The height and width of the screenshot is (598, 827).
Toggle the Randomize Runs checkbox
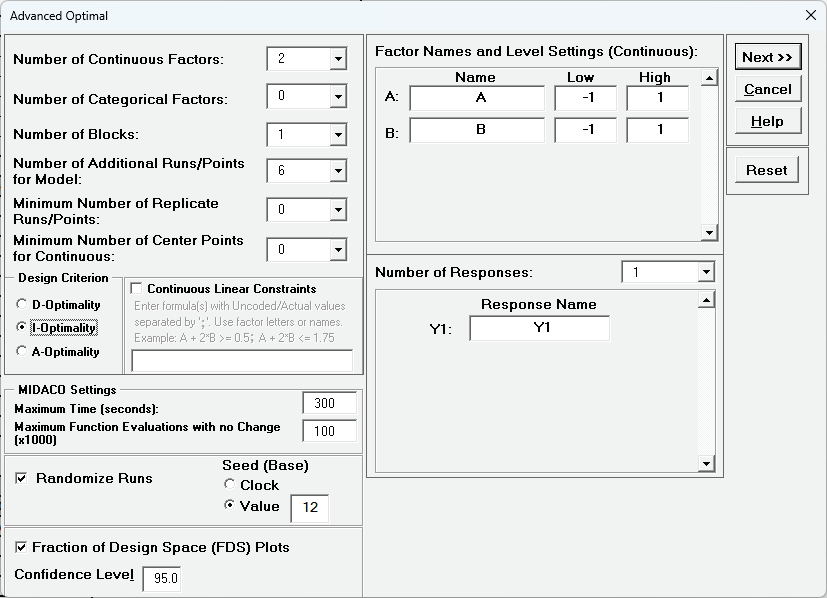[x=21, y=478]
